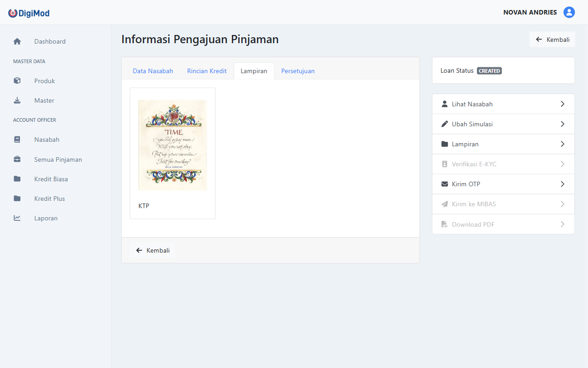Open the KTP attachment thumbnail image
Screen dimensions: 588x368
pyautogui.click(x=172, y=145)
